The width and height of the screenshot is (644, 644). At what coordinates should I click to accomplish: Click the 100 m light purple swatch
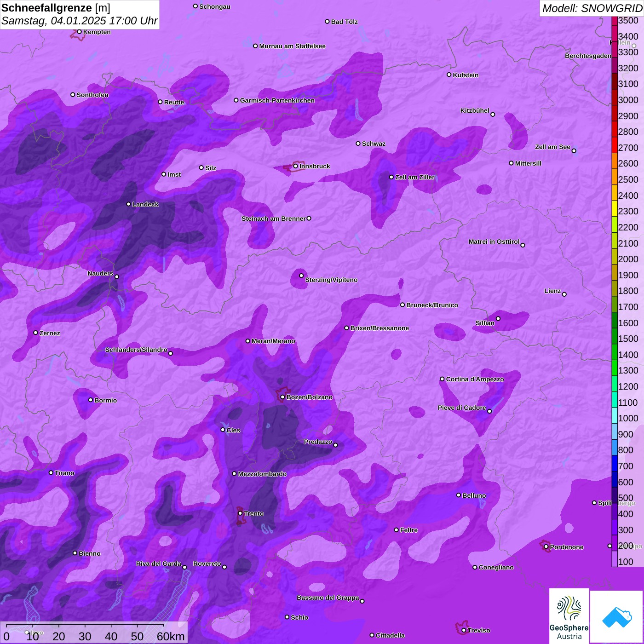point(615,559)
